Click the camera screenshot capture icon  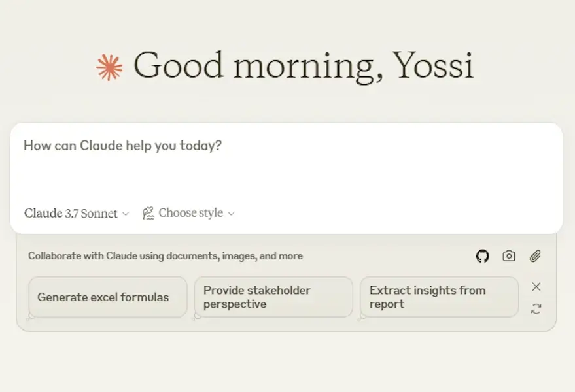509,256
